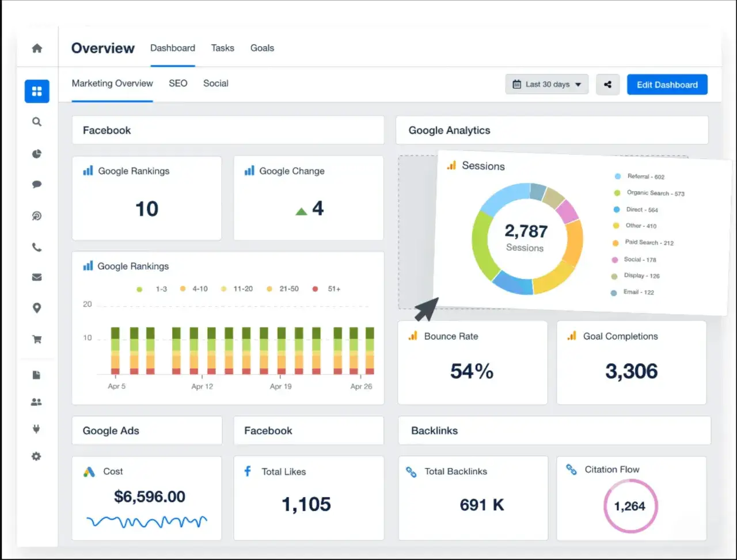Click the Facebook logo on Total Likes
This screenshot has width=737, height=560.
248,471
